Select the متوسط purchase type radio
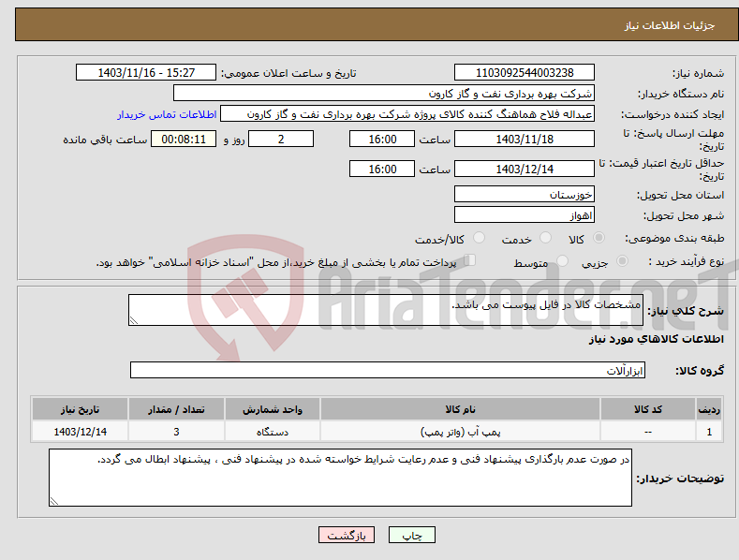Viewport: 739px width, 560px height. tap(562, 260)
